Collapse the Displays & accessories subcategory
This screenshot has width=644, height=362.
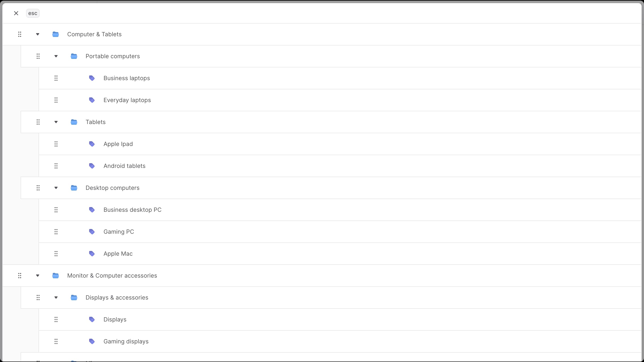tap(56, 298)
